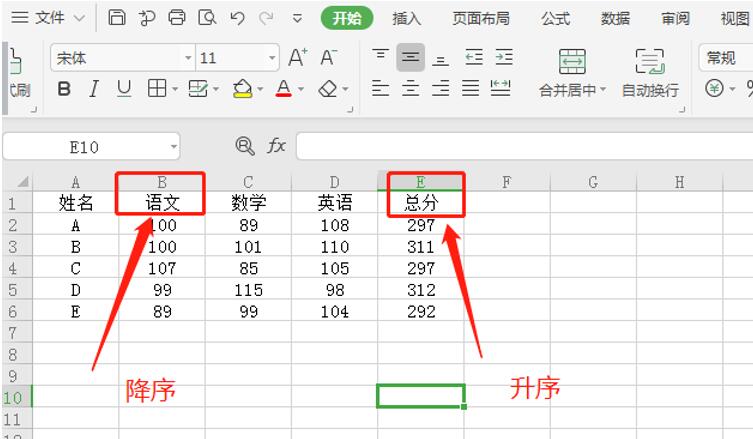Open Print Preview icon
The height and width of the screenshot is (439, 753).
207,18
